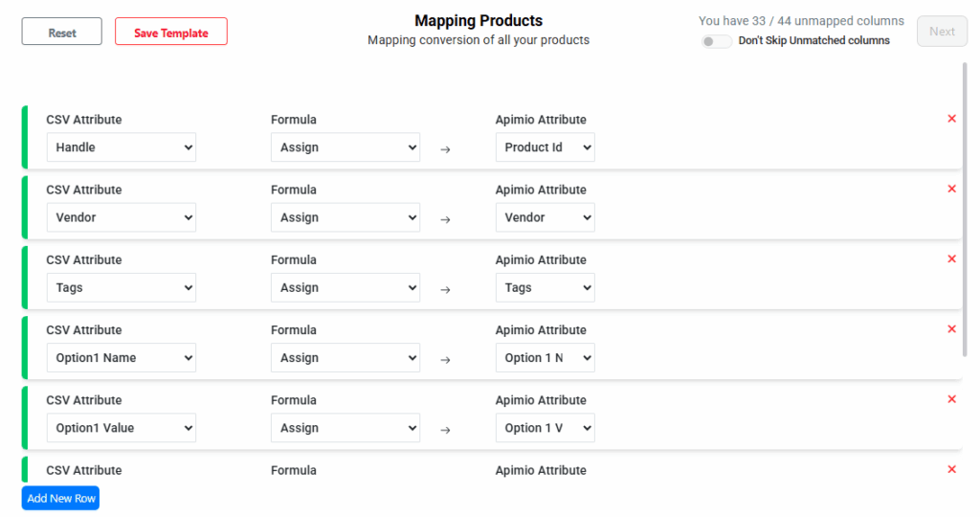The width and height of the screenshot is (980, 517).
Task: Expand the Vendor Apimio Attribute dropdown
Action: (545, 217)
